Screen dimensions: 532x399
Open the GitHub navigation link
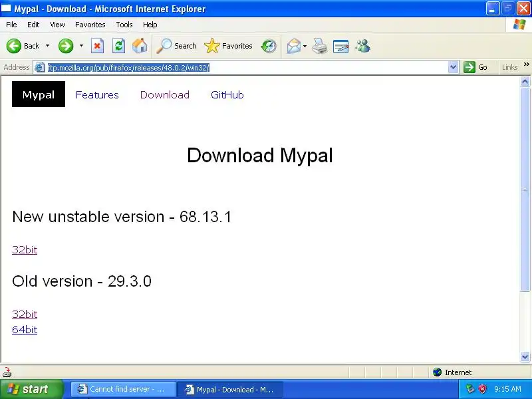pyautogui.click(x=227, y=94)
